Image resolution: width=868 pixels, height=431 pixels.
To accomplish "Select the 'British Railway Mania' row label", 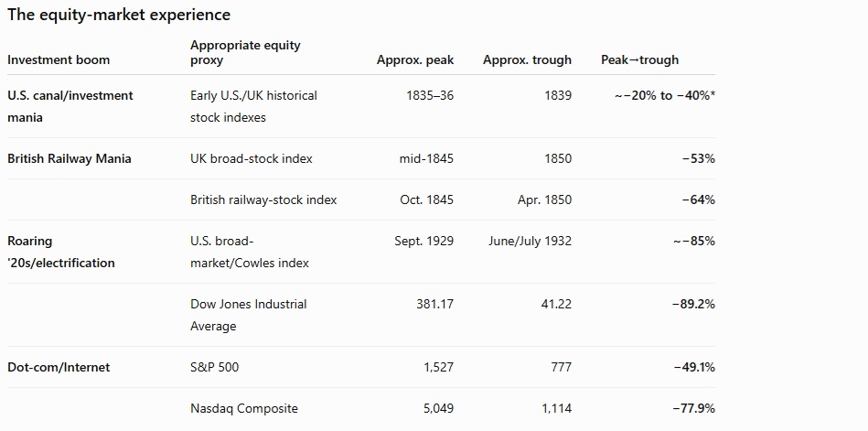I will [x=70, y=158].
